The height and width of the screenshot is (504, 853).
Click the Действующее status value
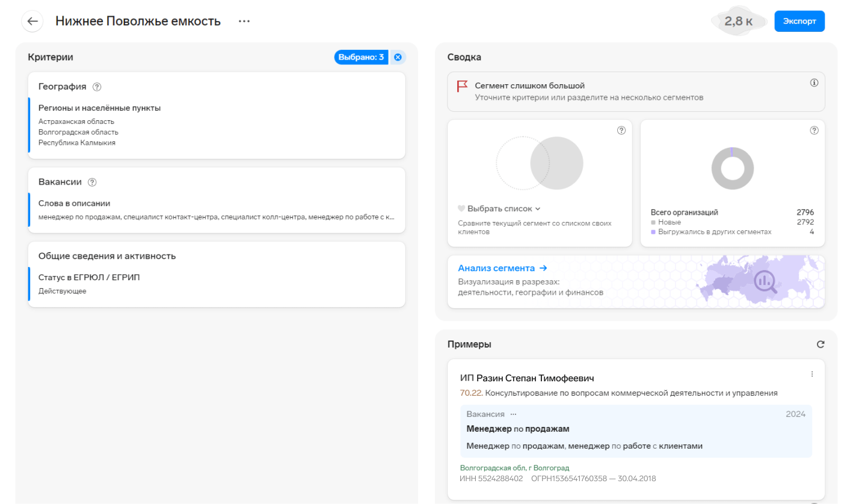point(63,291)
